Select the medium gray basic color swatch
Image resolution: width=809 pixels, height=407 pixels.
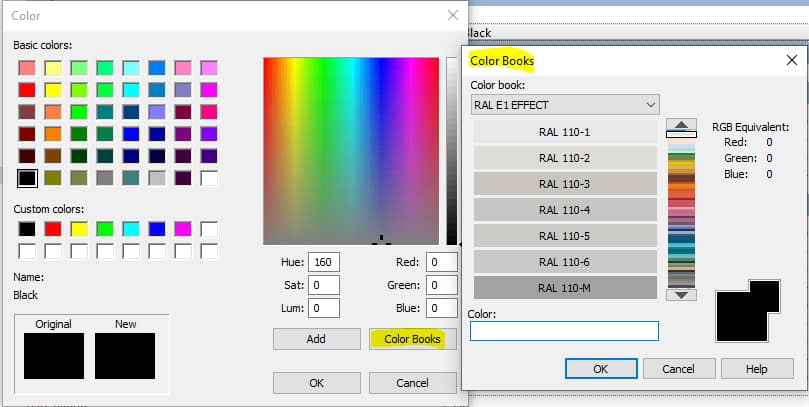pos(105,178)
